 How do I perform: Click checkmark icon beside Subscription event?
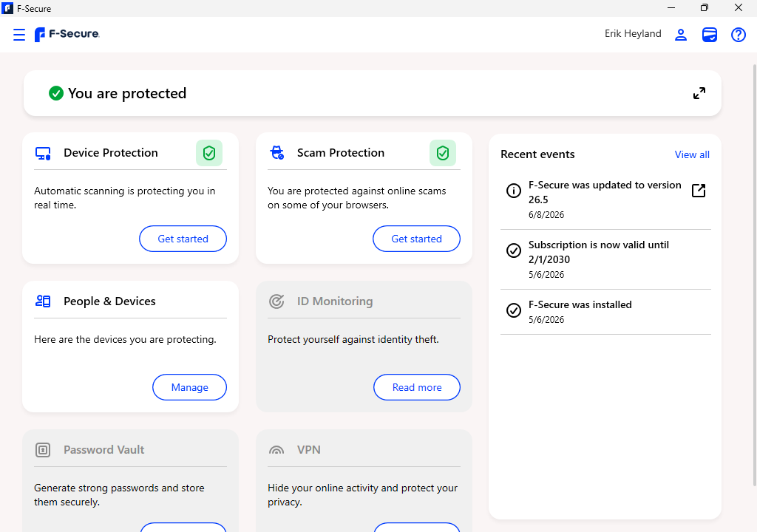514,250
